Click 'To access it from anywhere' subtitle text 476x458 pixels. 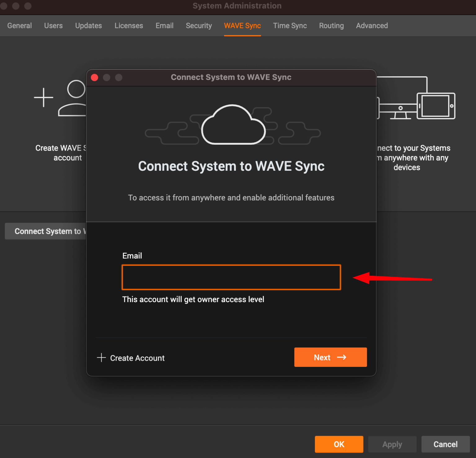pyautogui.click(x=231, y=198)
